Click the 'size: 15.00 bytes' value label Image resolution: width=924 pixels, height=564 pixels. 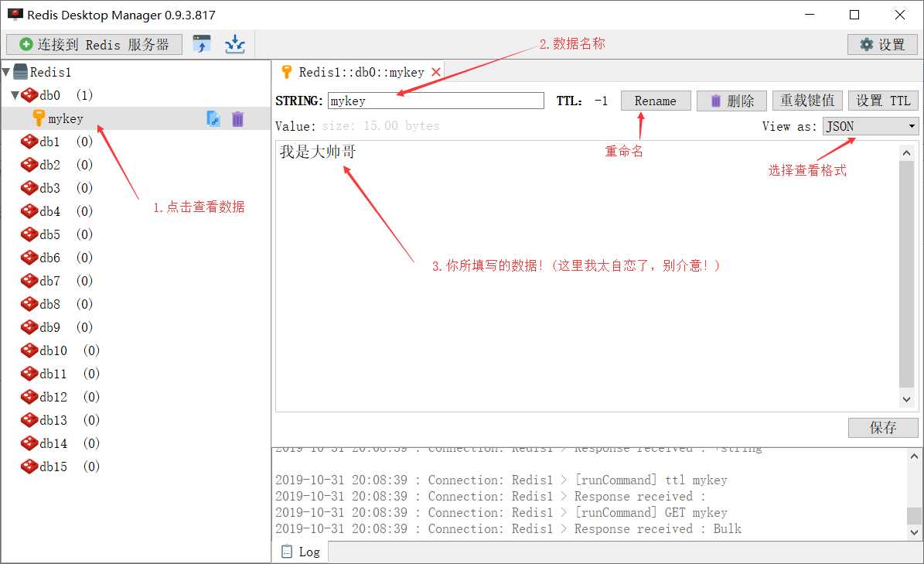[x=380, y=126]
